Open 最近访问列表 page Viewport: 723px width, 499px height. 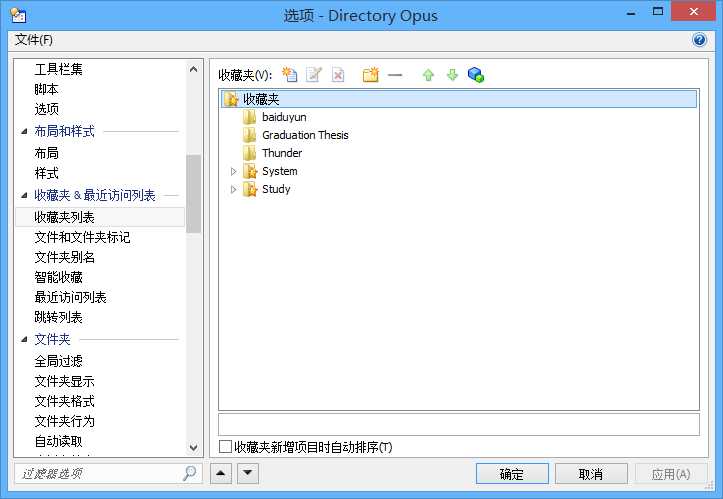71,297
